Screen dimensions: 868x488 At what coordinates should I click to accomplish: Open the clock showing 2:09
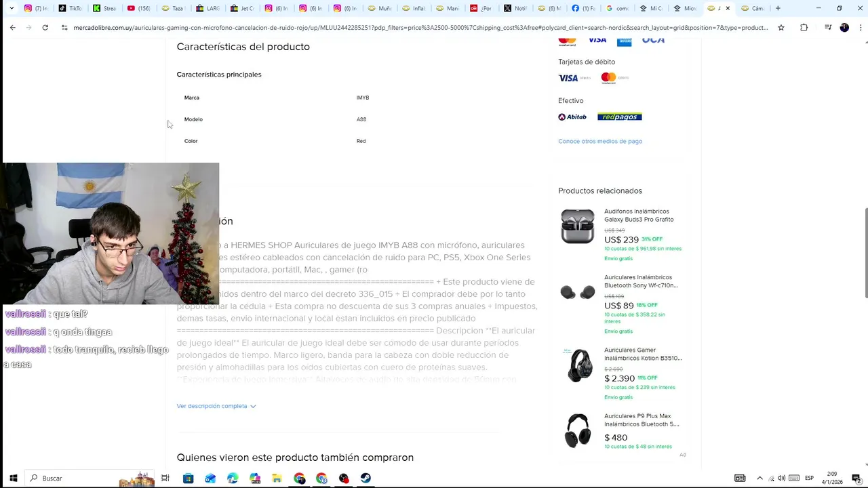(832, 478)
